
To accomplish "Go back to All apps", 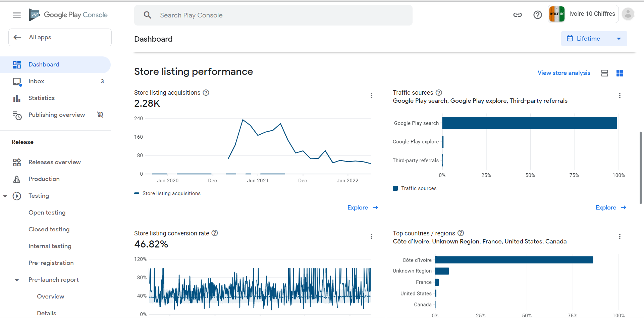I will pos(60,37).
